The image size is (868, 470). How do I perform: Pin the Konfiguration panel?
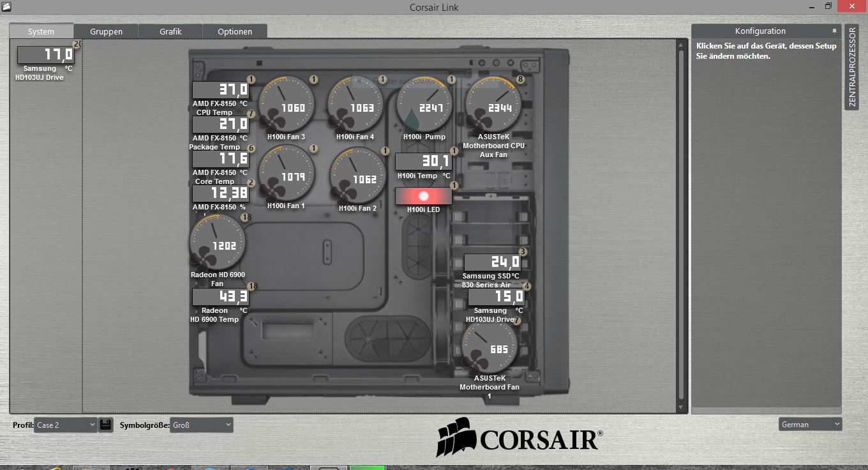click(x=834, y=31)
